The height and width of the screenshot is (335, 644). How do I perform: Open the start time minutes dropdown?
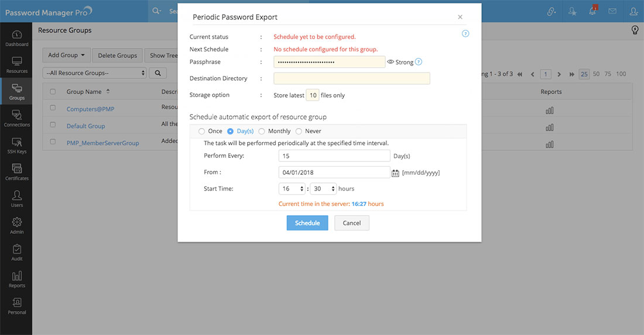point(324,189)
